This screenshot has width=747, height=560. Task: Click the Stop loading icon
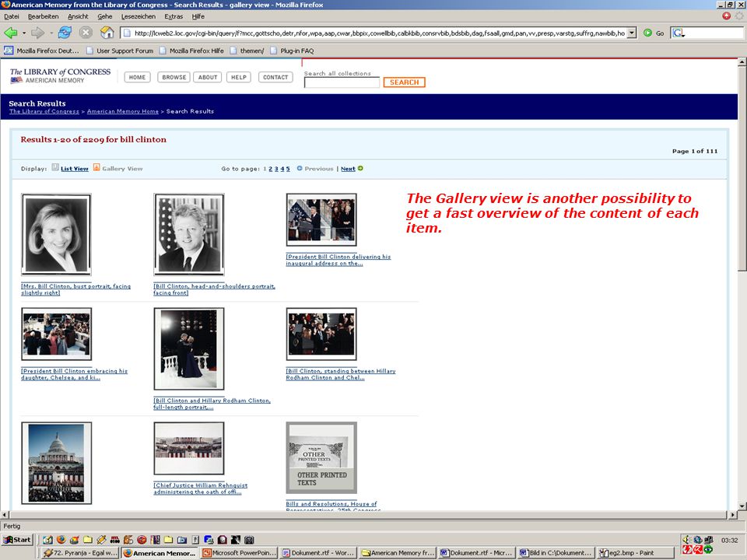[86, 33]
